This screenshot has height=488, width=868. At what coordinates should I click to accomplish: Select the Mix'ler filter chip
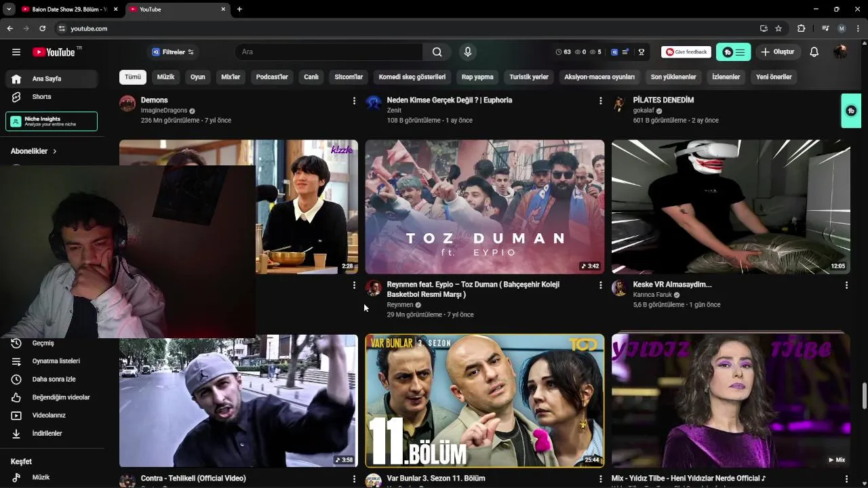coord(231,77)
